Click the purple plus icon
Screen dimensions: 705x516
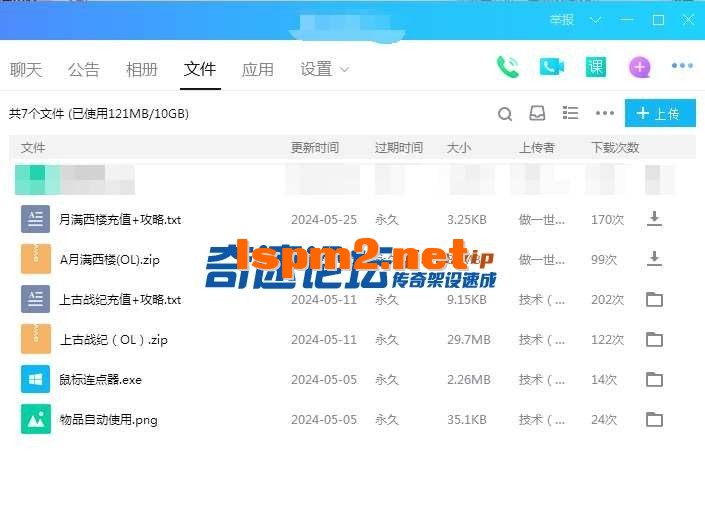(x=639, y=67)
